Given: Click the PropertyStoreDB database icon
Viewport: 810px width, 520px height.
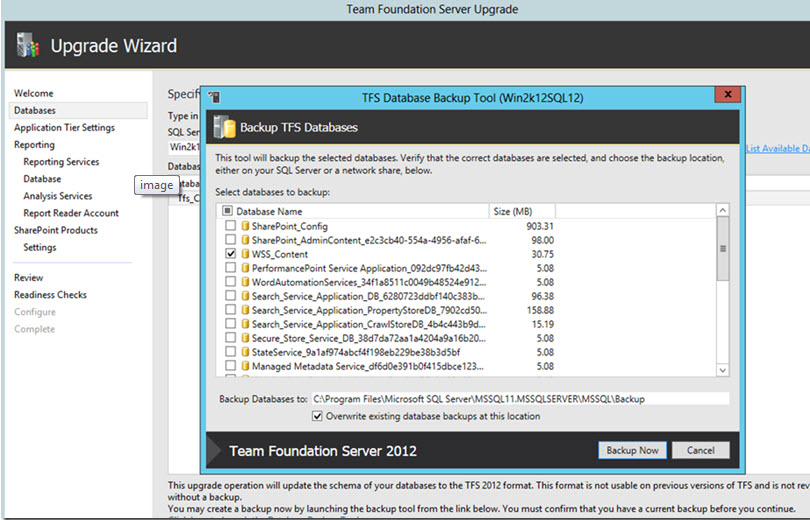Looking at the screenshot, I should click(x=245, y=309).
